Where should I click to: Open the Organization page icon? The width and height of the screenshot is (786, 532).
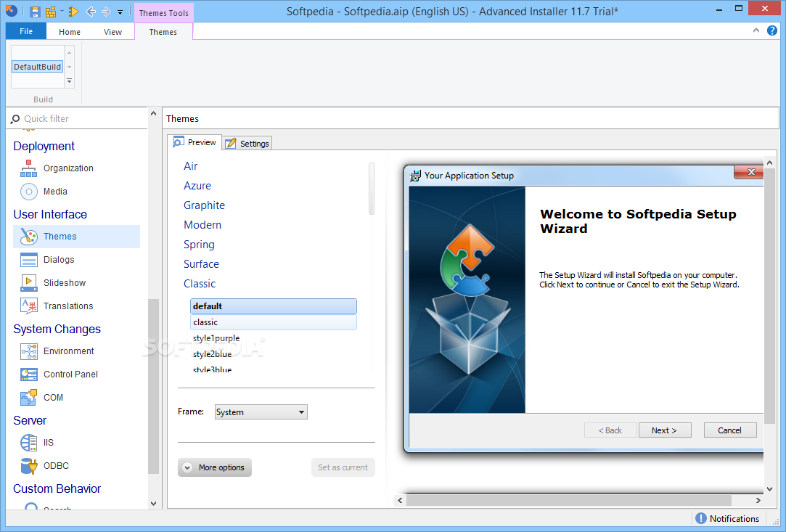tap(28, 168)
